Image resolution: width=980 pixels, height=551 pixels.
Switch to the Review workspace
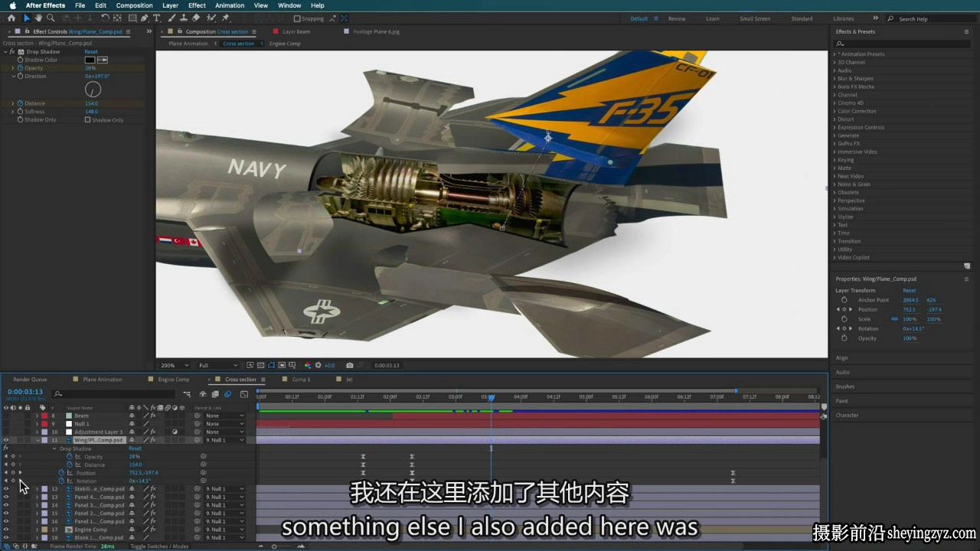click(x=677, y=18)
